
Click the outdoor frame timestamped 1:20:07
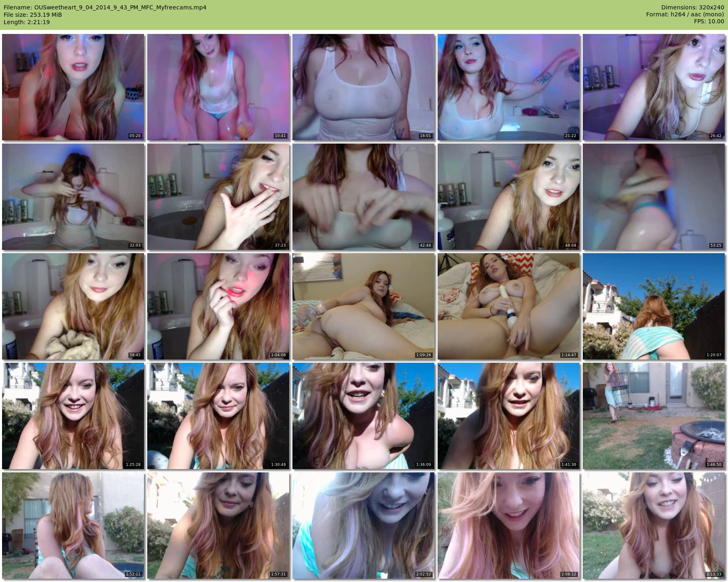tap(654, 306)
